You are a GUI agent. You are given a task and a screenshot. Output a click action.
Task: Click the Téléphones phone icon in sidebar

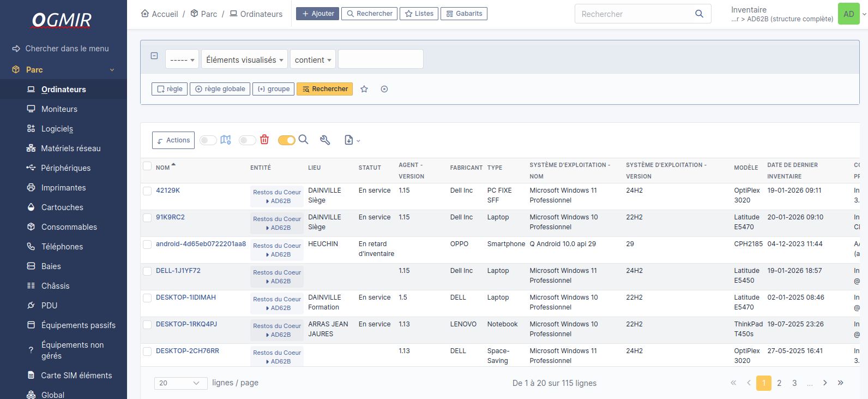click(x=31, y=247)
